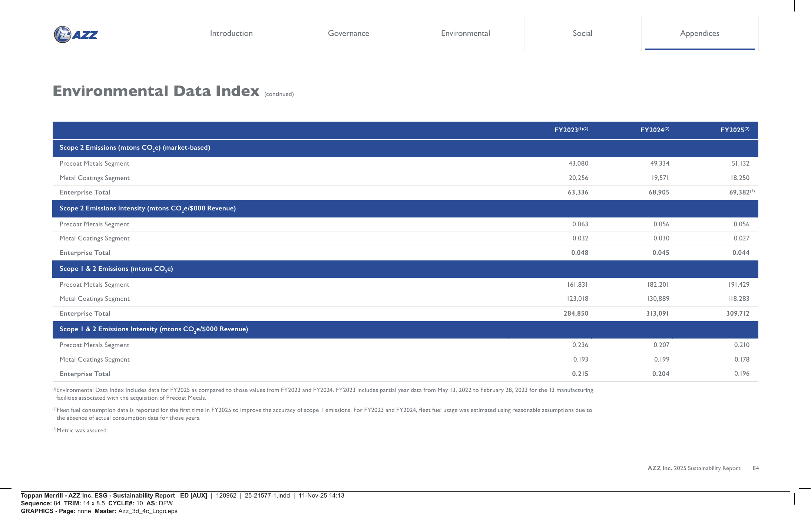Select Enterprise Total intensity 0.048

[580, 253]
